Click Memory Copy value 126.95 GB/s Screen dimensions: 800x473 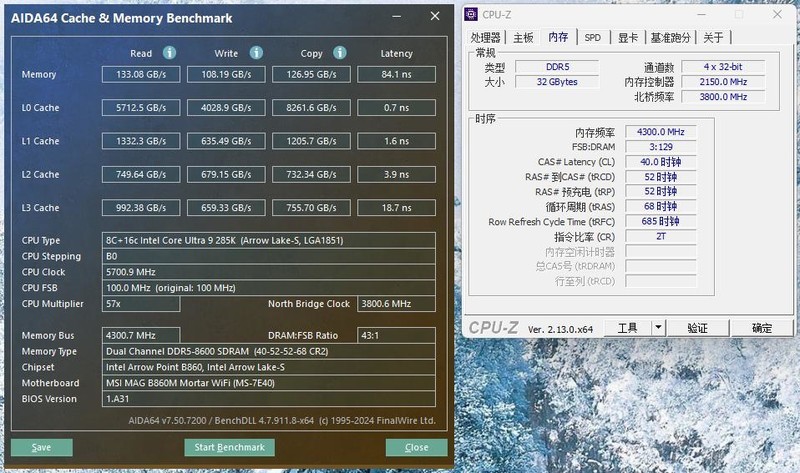click(x=311, y=74)
